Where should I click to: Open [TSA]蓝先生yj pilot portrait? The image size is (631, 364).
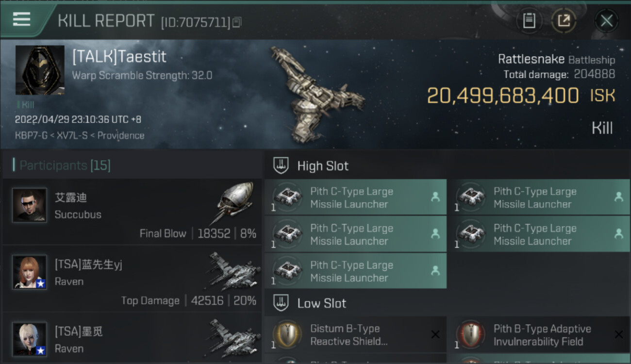tap(30, 272)
